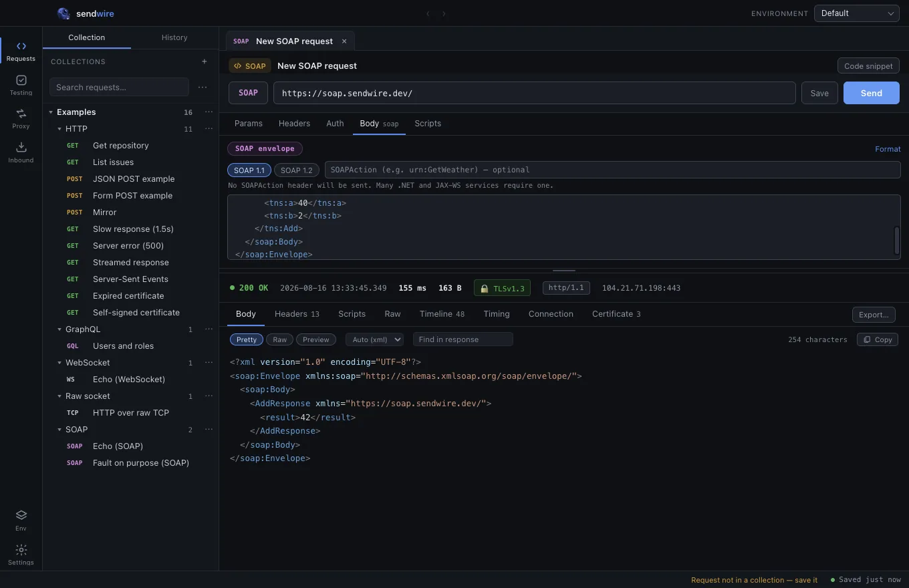Image resolution: width=909 pixels, height=588 pixels.
Task: Click the Export response button
Action: click(x=874, y=315)
